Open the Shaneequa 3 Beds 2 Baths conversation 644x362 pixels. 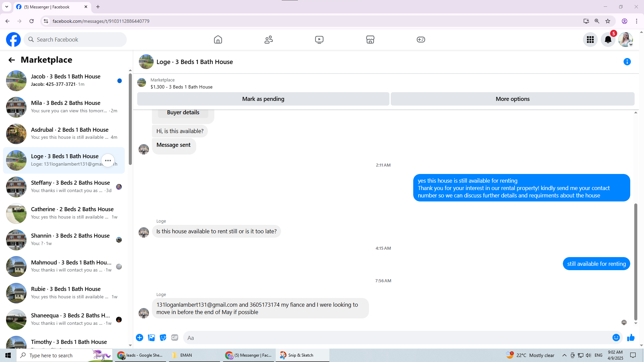pos(64,320)
